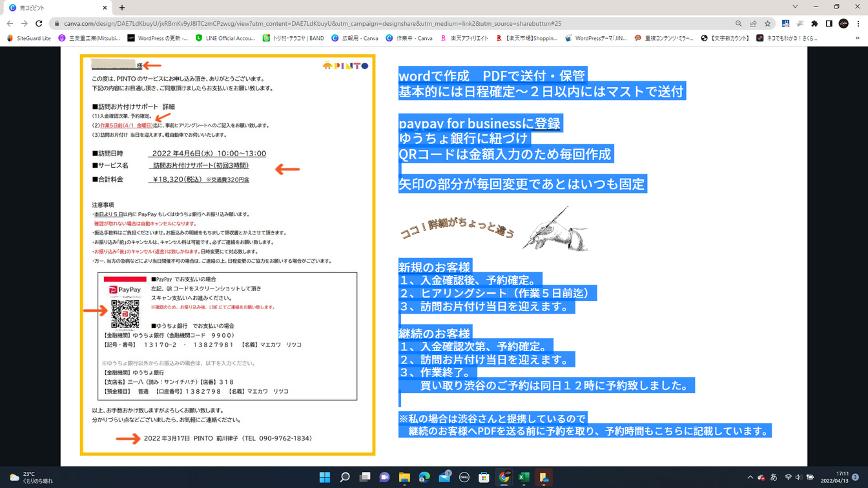The height and width of the screenshot is (488, 868).
Task: Close the 売コピピント tab
Action: tap(105, 8)
